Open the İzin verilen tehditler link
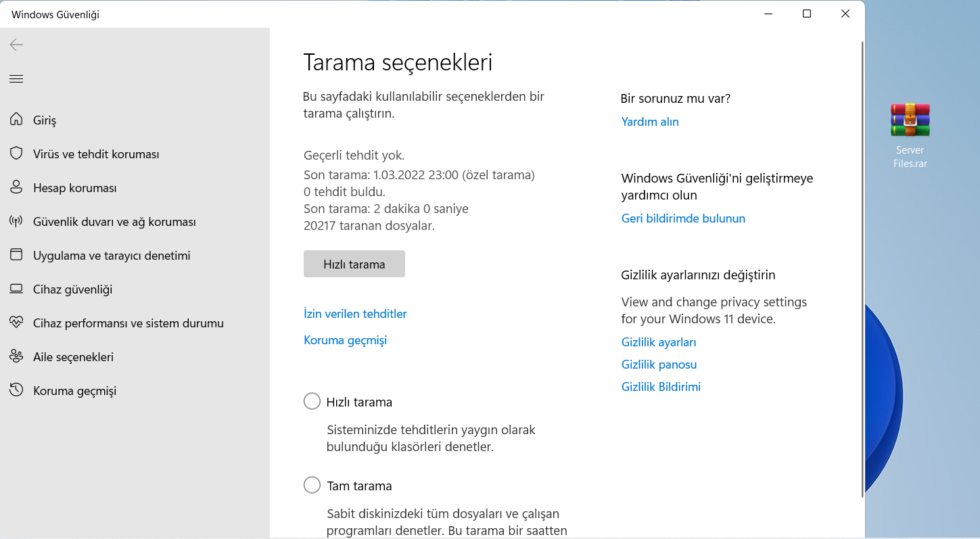Image resolution: width=980 pixels, height=539 pixels. (x=355, y=314)
